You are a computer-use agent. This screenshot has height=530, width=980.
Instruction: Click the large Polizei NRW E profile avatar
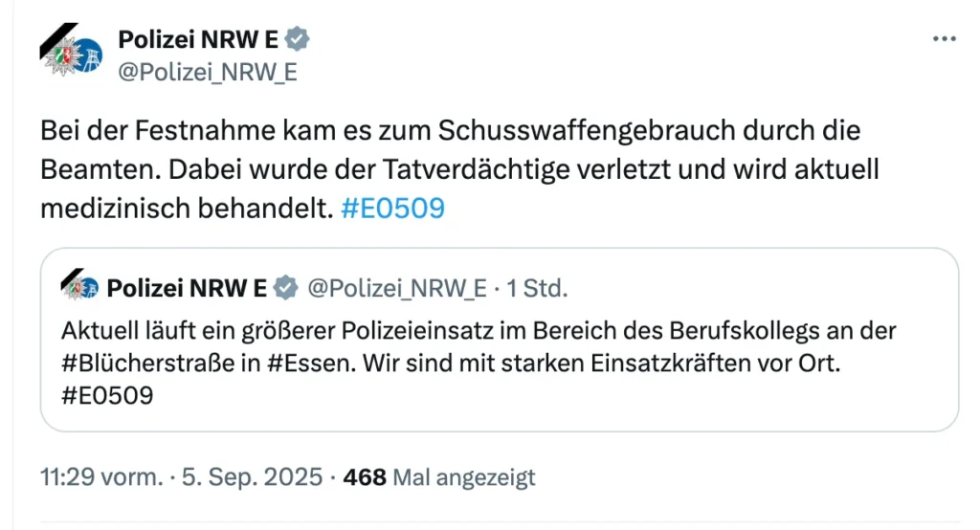72,55
